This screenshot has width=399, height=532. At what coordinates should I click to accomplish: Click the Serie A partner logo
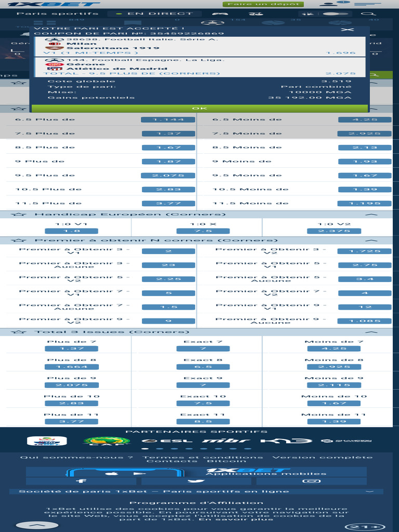click(47, 441)
